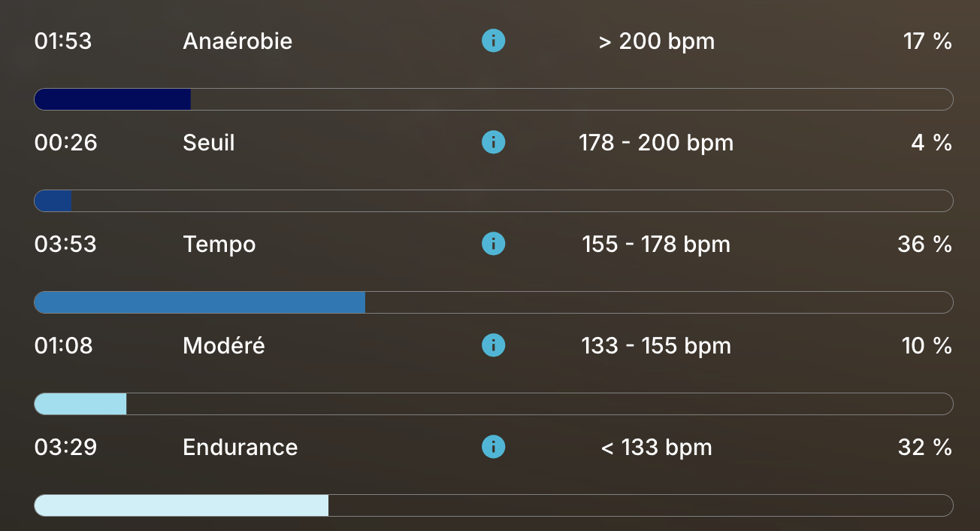980x531 pixels.
Task: Click the Endurance zone label
Action: coord(240,447)
